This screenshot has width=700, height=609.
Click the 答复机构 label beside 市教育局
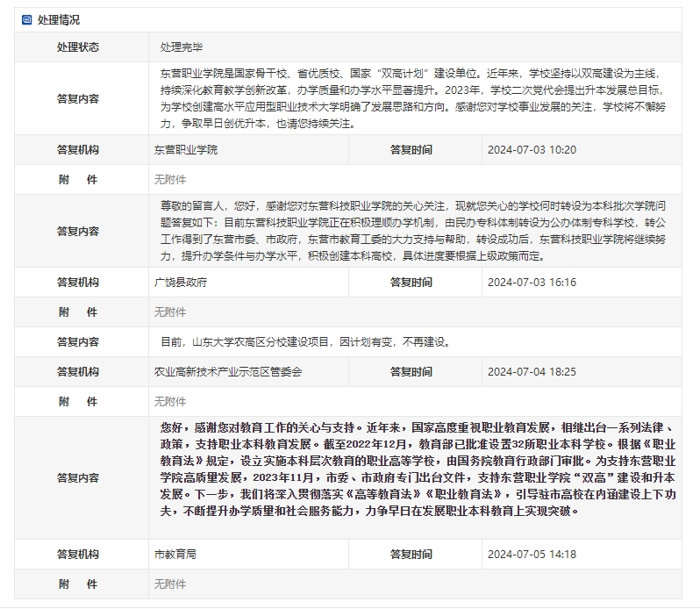78,555
